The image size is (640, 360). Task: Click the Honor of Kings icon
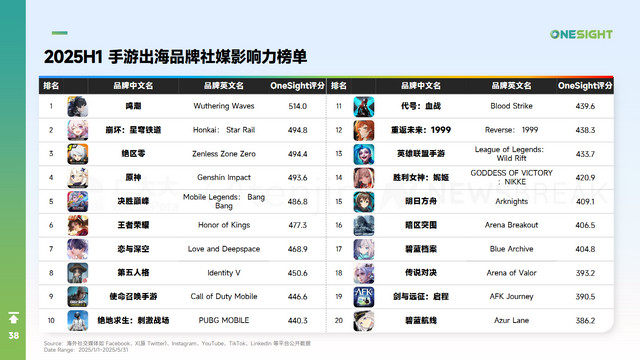coord(78,225)
